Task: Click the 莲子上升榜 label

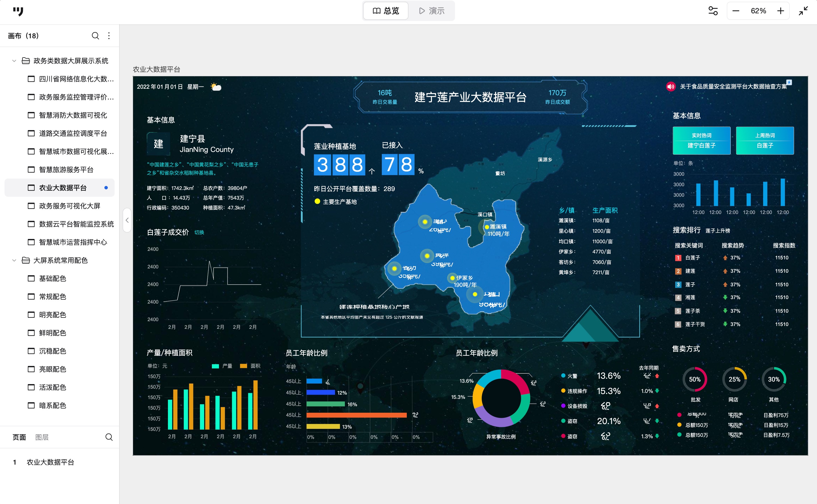Action: pos(718,231)
